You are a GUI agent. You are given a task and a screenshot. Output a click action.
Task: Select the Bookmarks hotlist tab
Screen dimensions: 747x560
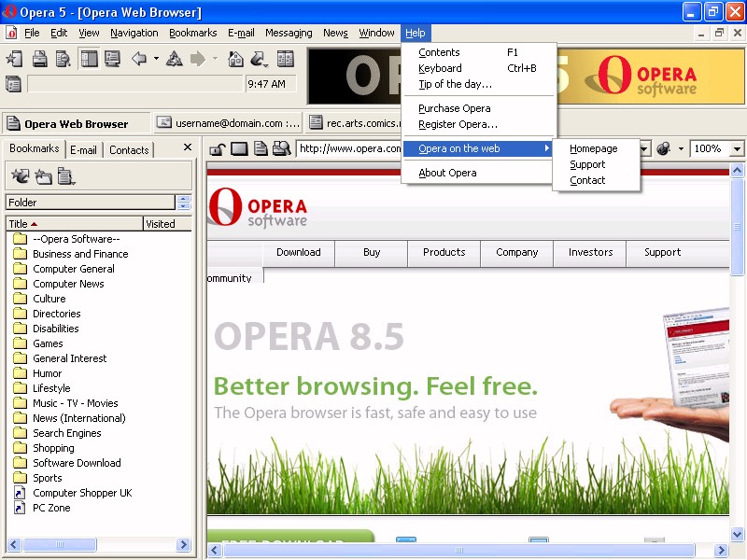(x=35, y=148)
